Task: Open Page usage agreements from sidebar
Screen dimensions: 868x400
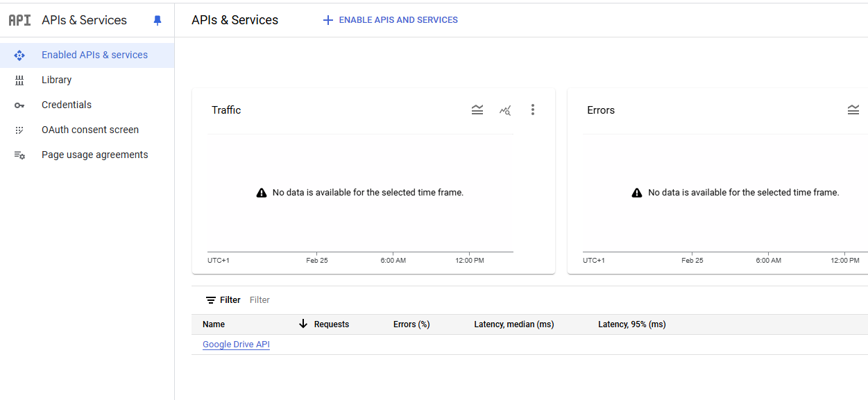Action: 94,155
